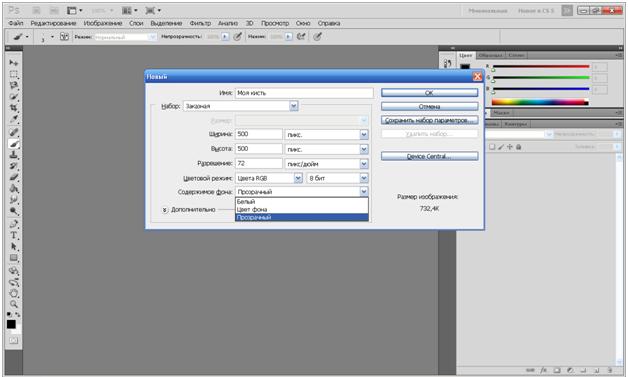
Task: Select the Eraser tool
Action: (x=14, y=177)
